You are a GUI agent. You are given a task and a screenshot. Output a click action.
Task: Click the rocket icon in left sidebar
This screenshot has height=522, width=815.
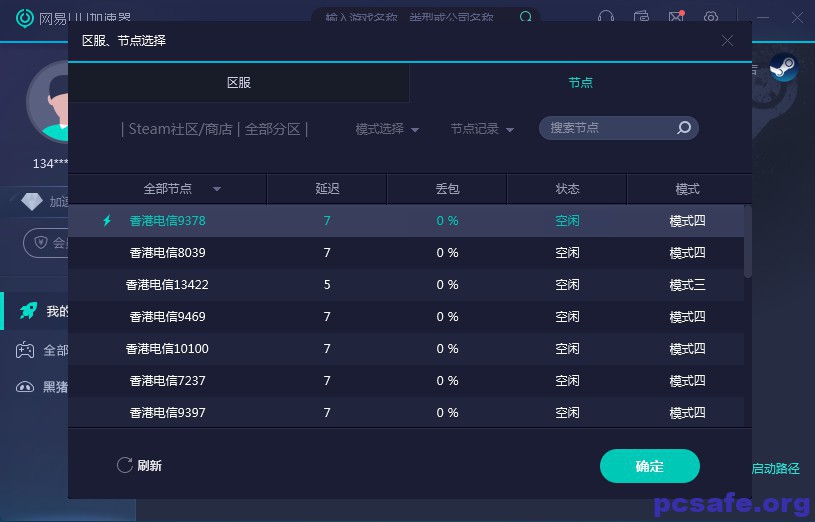[x=27, y=311]
